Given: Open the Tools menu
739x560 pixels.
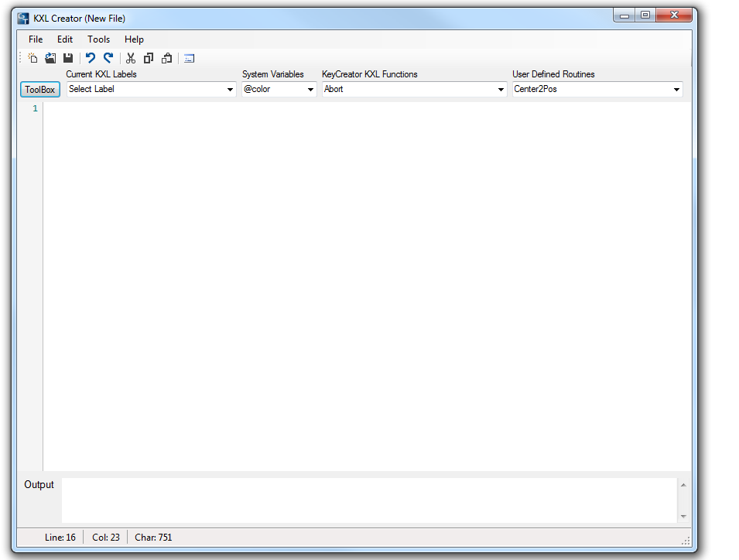Looking at the screenshot, I should (x=98, y=39).
